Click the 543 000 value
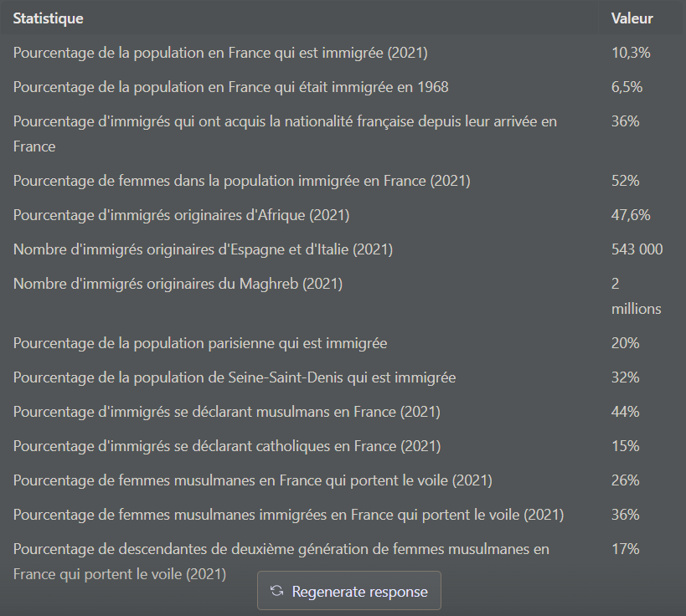Screen dimensions: 686x616 (637, 249)
